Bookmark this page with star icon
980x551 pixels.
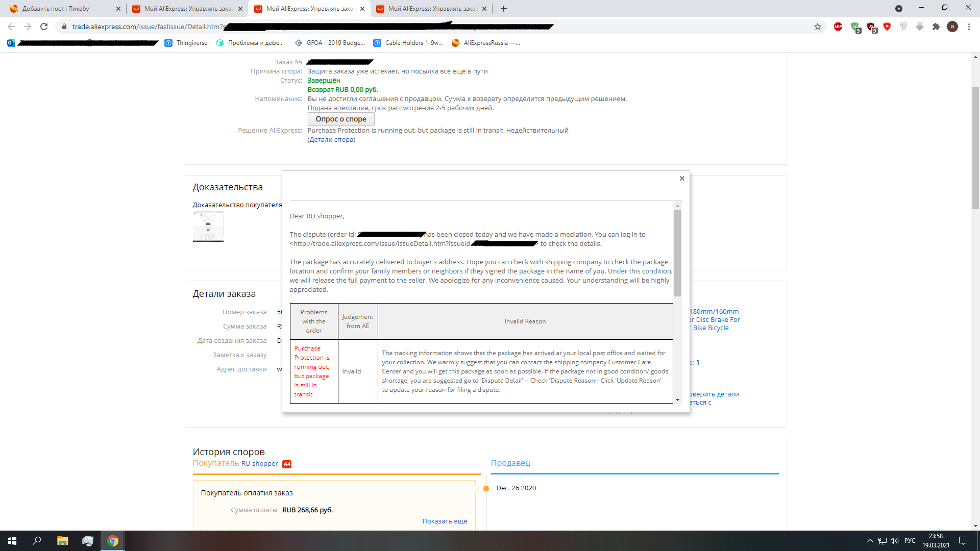click(x=818, y=27)
